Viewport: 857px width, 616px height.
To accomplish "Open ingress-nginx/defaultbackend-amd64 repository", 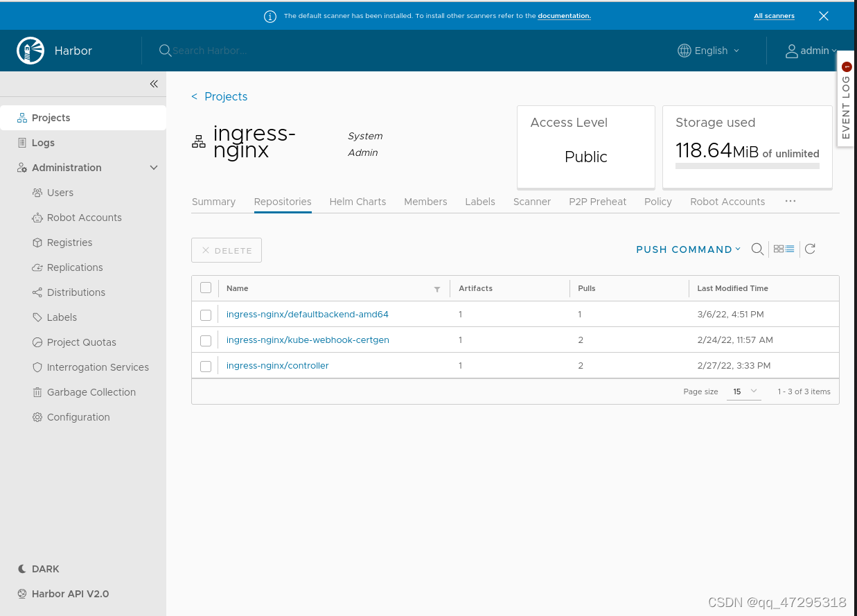I will point(308,315).
